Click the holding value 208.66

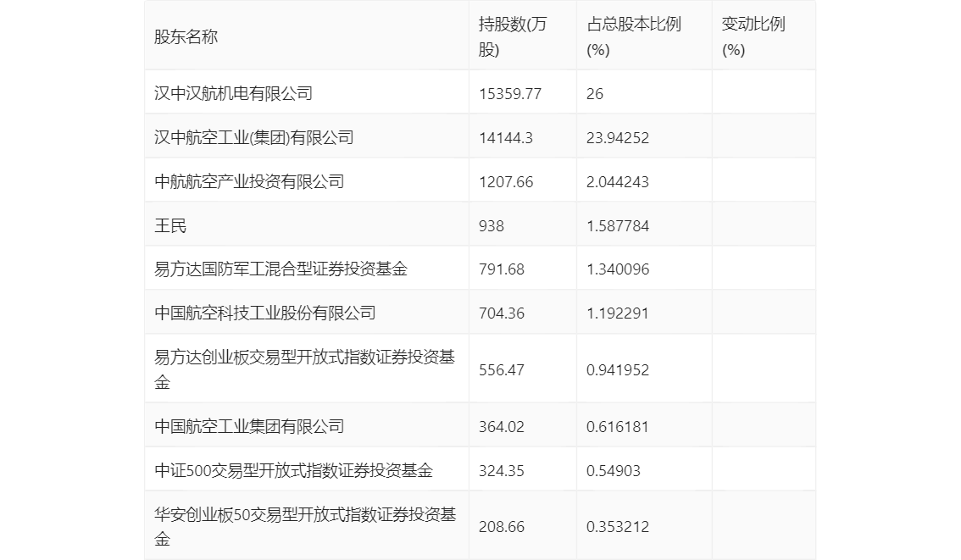tap(502, 527)
